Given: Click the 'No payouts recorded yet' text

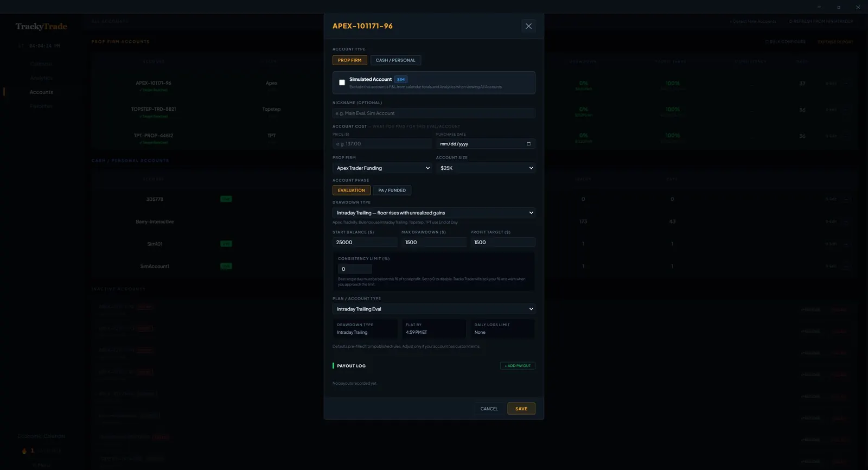Looking at the screenshot, I should [x=354, y=384].
